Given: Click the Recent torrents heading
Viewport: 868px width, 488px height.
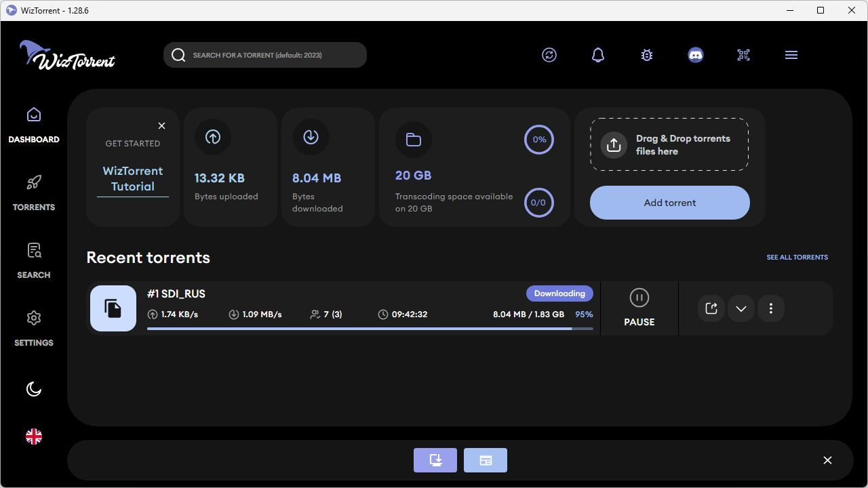Looking at the screenshot, I should [149, 258].
